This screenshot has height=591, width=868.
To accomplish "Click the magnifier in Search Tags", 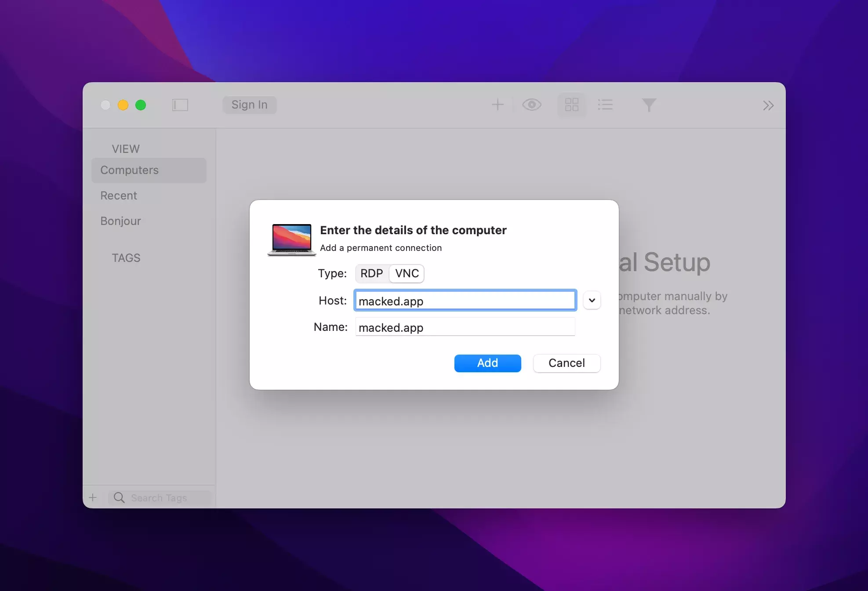I will (119, 497).
